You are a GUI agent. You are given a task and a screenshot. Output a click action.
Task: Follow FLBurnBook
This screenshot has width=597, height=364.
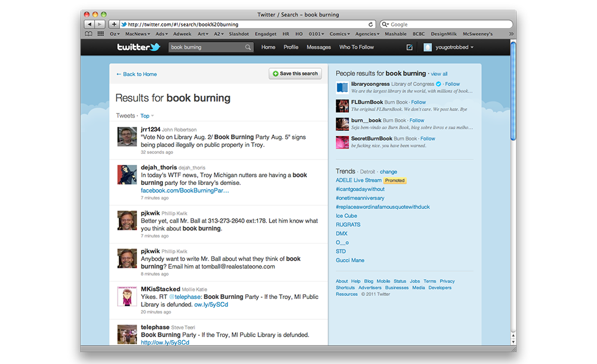[418, 102]
